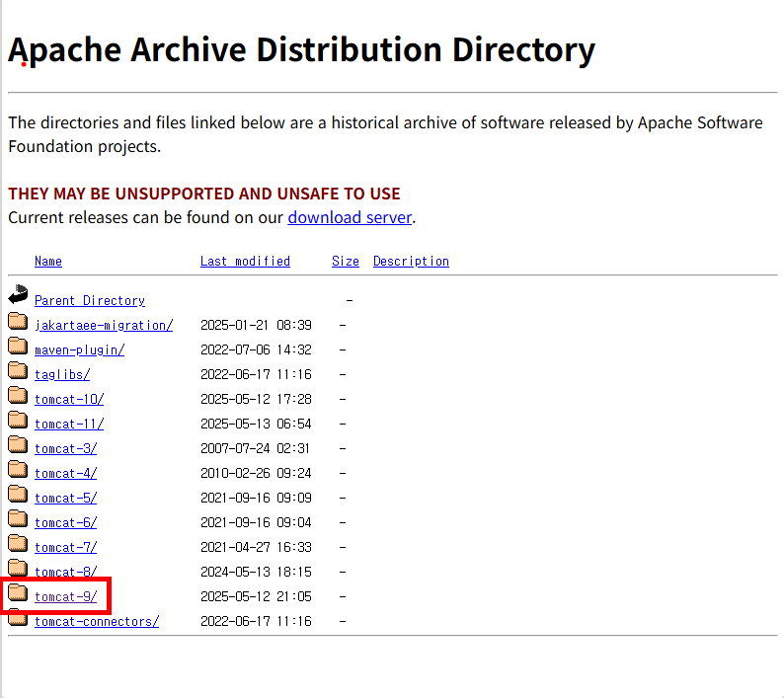
Task: Click the date 2025-05-12 21:05
Action: click(256, 597)
